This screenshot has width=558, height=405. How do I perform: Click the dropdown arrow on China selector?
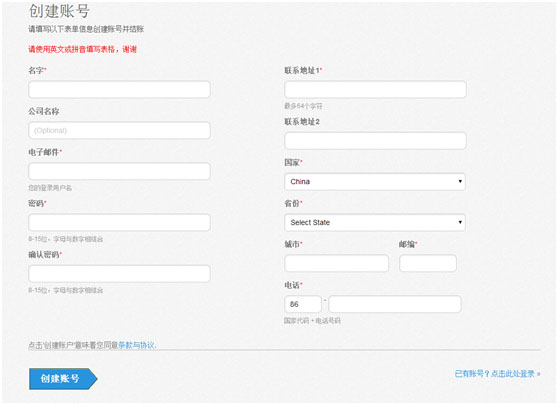(460, 182)
